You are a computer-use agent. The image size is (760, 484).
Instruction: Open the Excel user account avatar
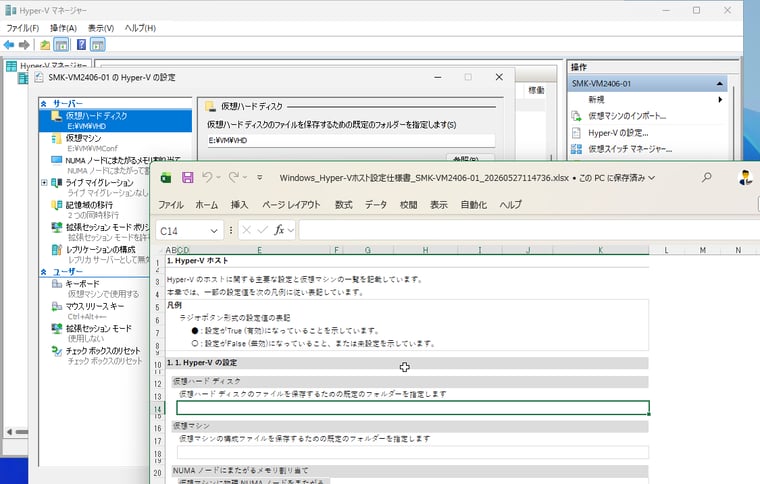(745, 177)
